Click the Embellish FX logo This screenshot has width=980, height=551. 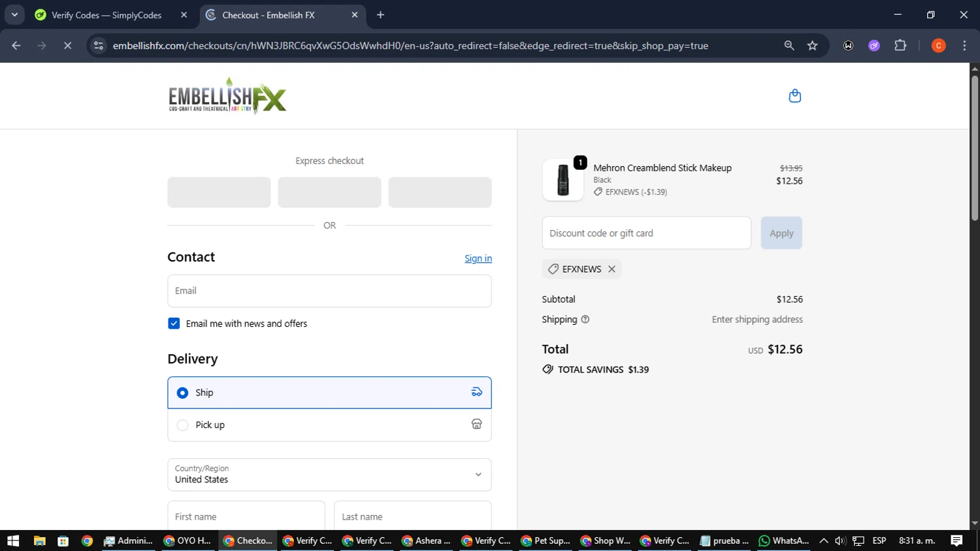click(x=227, y=96)
